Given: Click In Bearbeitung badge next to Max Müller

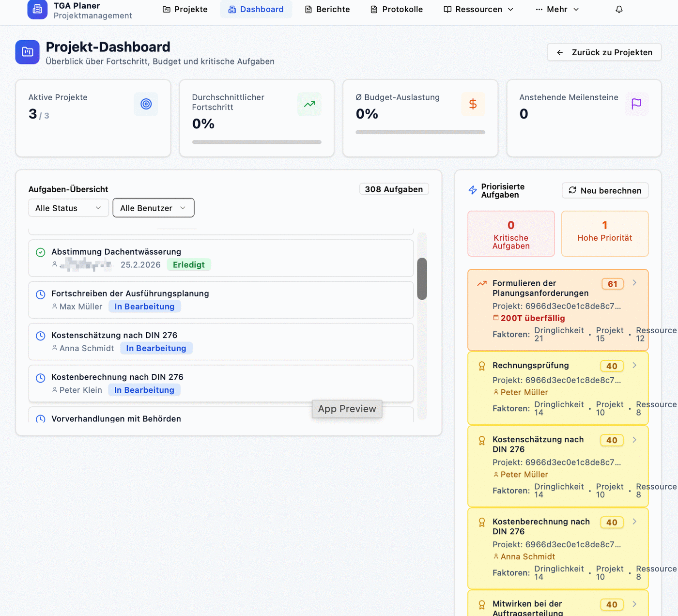Looking at the screenshot, I should click(x=144, y=306).
